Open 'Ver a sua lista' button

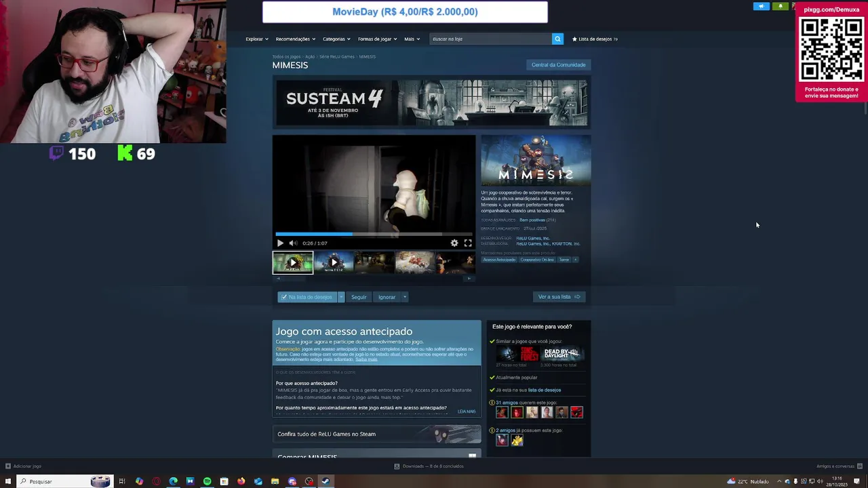pyautogui.click(x=559, y=297)
